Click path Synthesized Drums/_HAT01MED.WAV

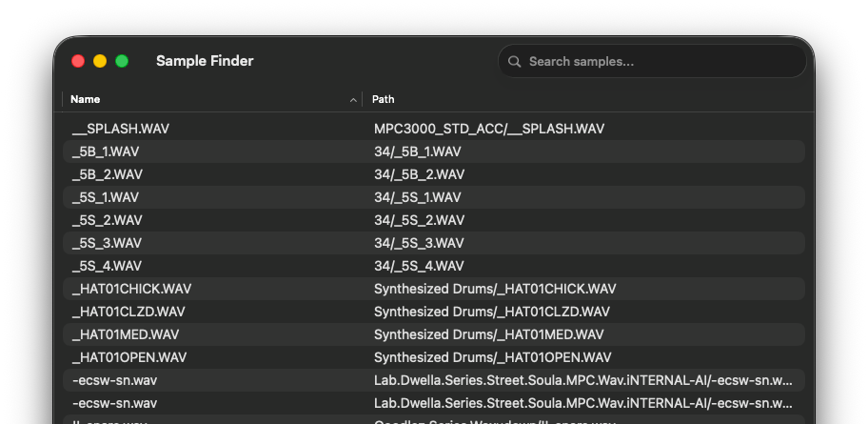pyautogui.click(x=488, y=334)
